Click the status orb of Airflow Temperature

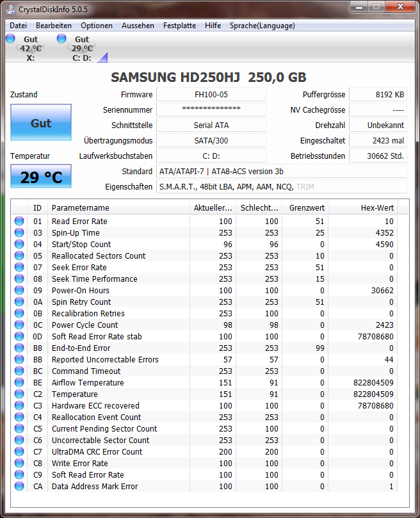[19, 382]
